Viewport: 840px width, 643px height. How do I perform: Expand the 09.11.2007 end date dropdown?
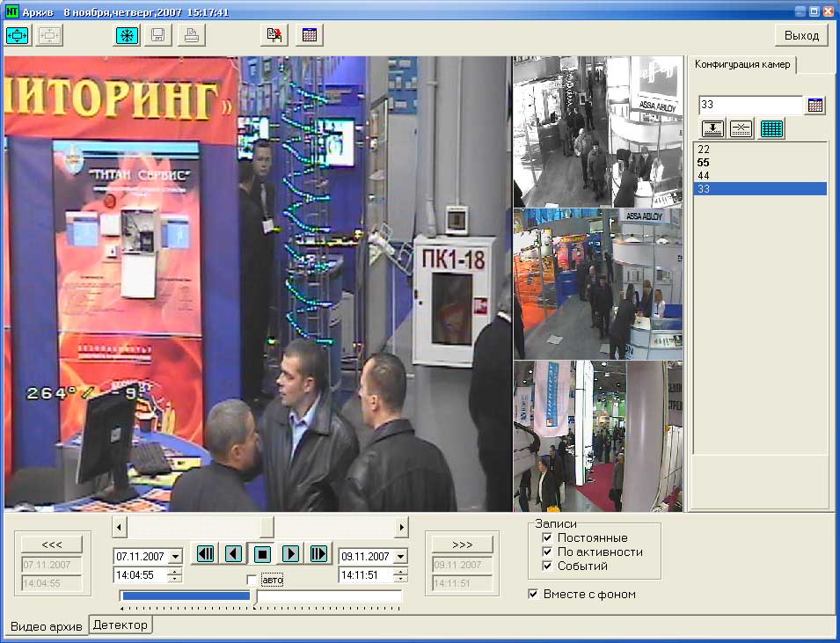click(x=400, y=557)
